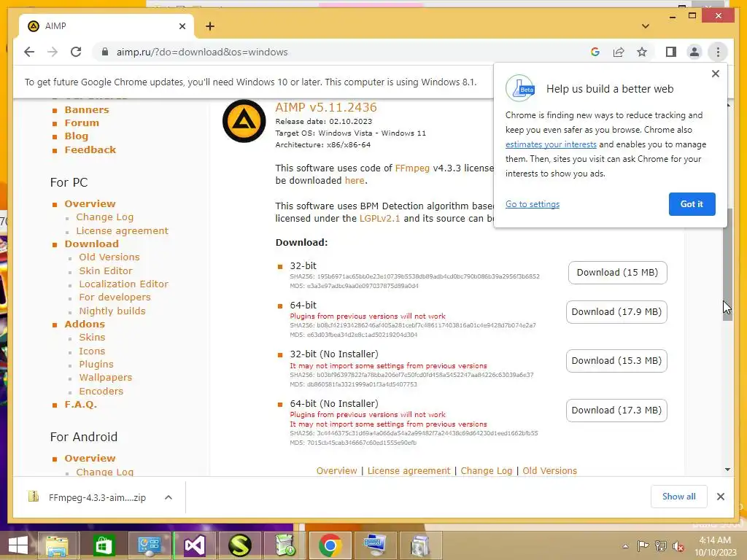The width and height of the screenshot is (747, 560).
Task: Open Blog in sidebar
Action: (76, 136)
